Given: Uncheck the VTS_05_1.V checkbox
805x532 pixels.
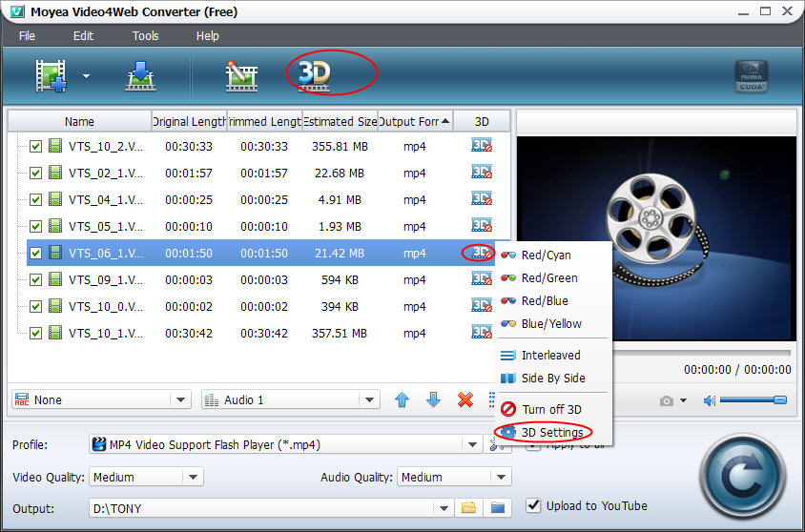Looking at the screenshot, I should (x=35, y=226).
